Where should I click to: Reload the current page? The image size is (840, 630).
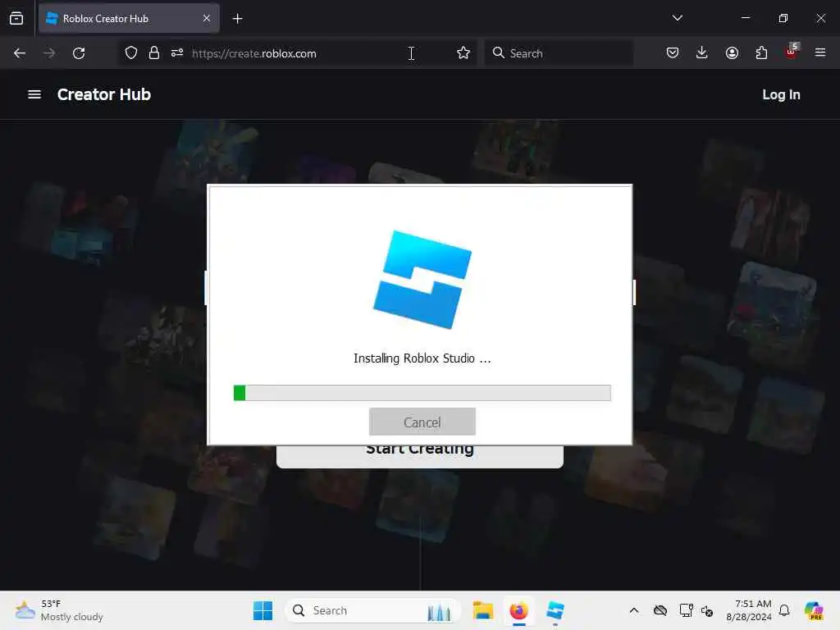click(79, 53)
